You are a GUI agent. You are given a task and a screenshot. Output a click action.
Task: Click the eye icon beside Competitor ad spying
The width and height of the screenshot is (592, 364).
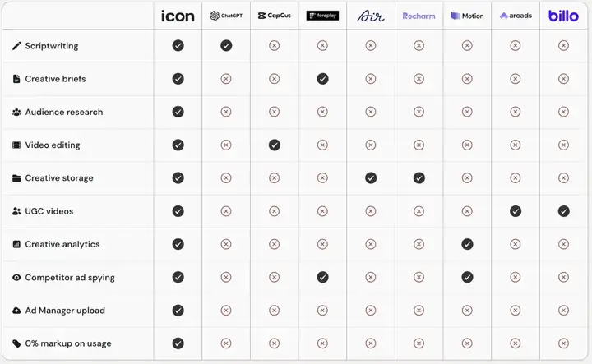(x=16, y=277)
